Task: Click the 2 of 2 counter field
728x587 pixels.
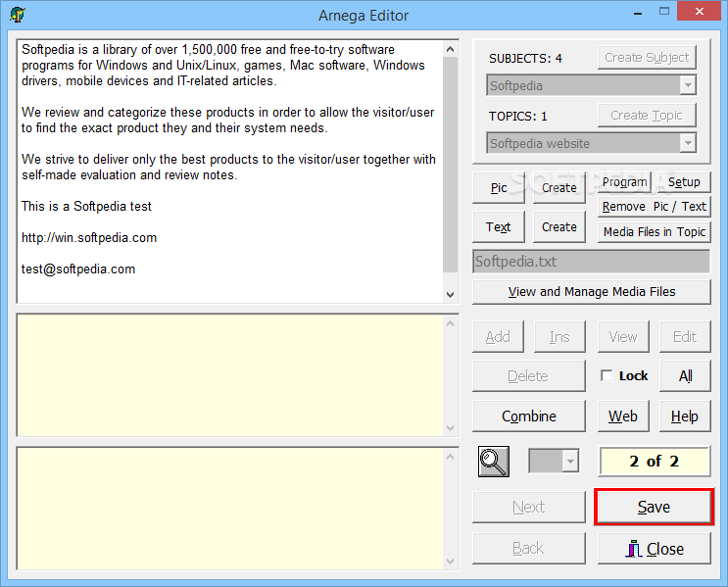Action: coord(655,462)
